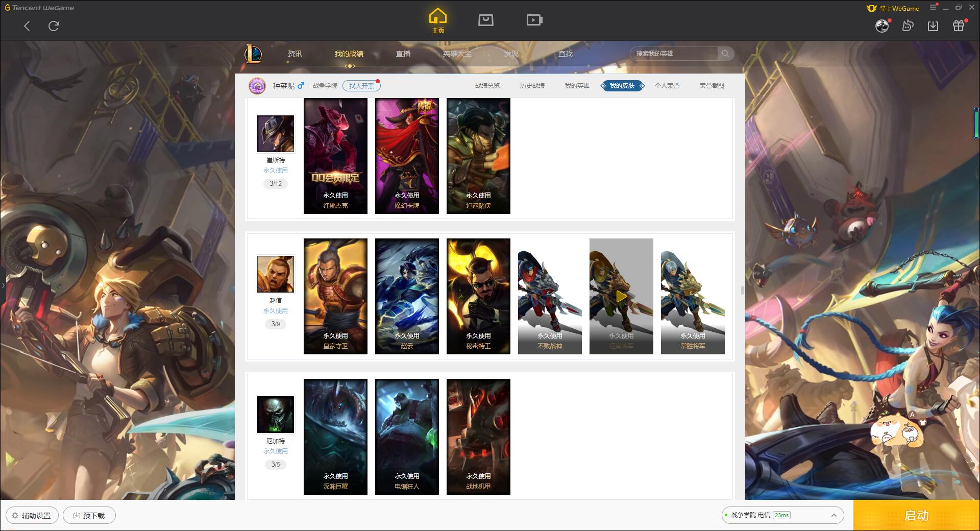Expand the 战争学院 电信 server dropdown
Viewport: 980px width, 531px height.
point(782,515)
